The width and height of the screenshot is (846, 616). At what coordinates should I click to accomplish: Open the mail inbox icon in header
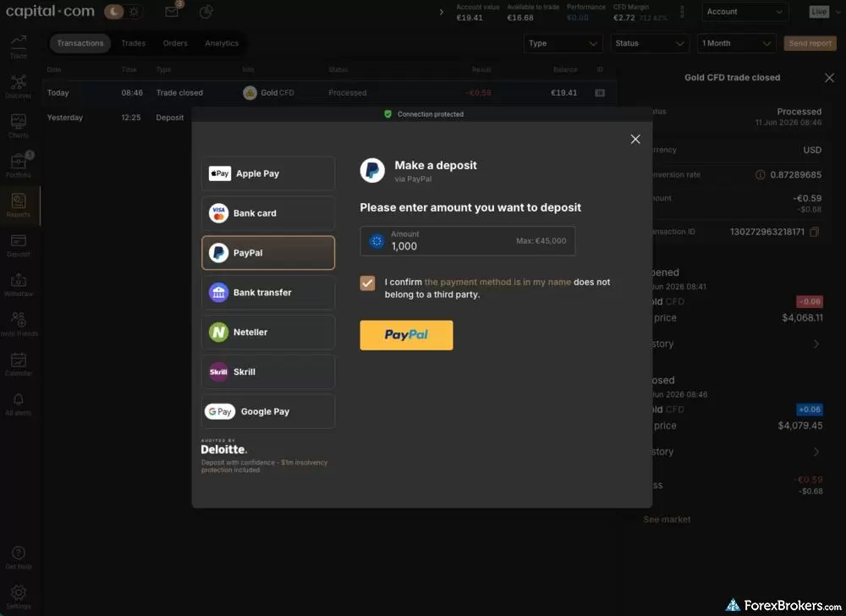[x=172, y=11]
